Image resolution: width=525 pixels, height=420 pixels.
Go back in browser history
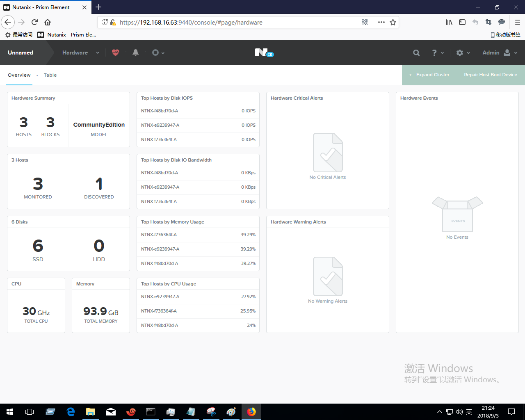coord(8,22)
